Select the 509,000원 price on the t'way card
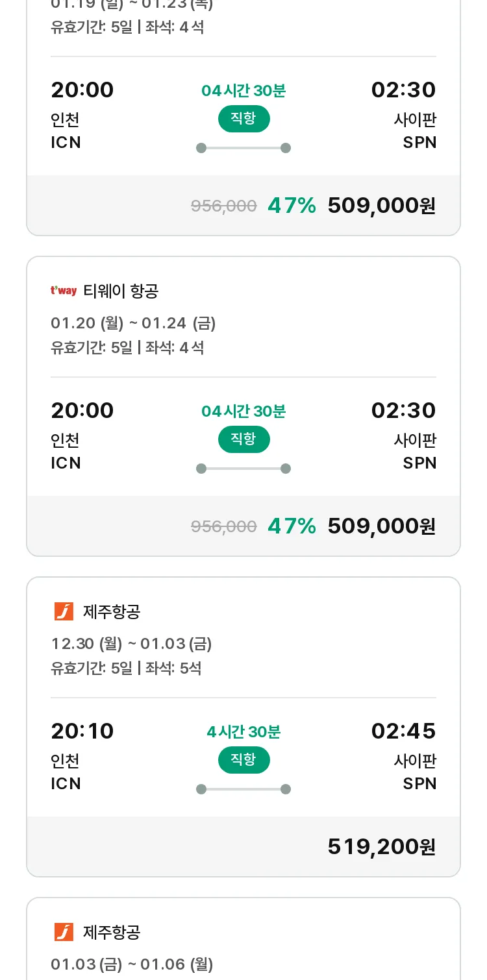The height and width of the screenshot is (980, 487). [x=381, y=526]
